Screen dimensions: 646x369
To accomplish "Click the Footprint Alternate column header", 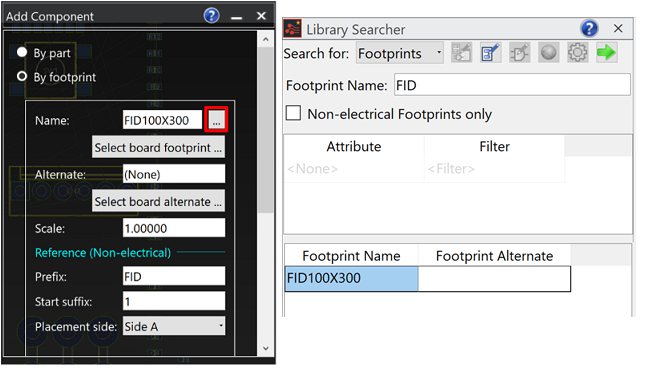I will [494, 256].
